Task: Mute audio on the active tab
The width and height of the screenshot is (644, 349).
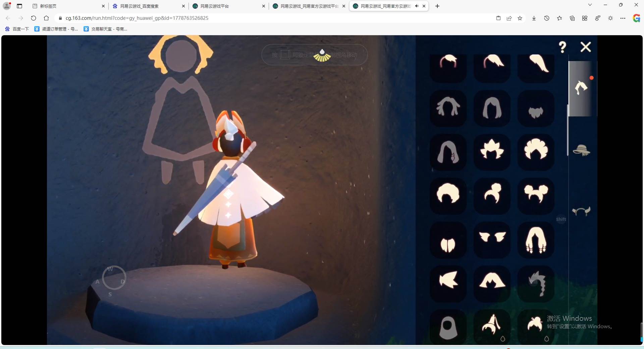Action: (x=417, y=6)
